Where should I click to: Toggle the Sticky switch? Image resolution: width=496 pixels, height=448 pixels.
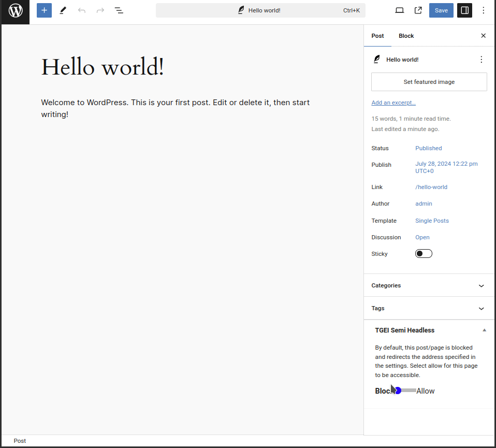[424, 254]
